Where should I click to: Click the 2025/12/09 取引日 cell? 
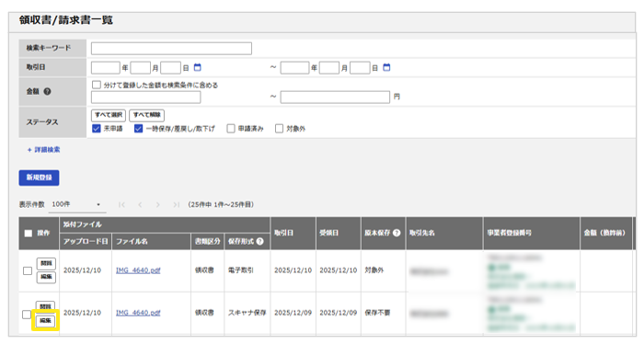tap(293, 313)
